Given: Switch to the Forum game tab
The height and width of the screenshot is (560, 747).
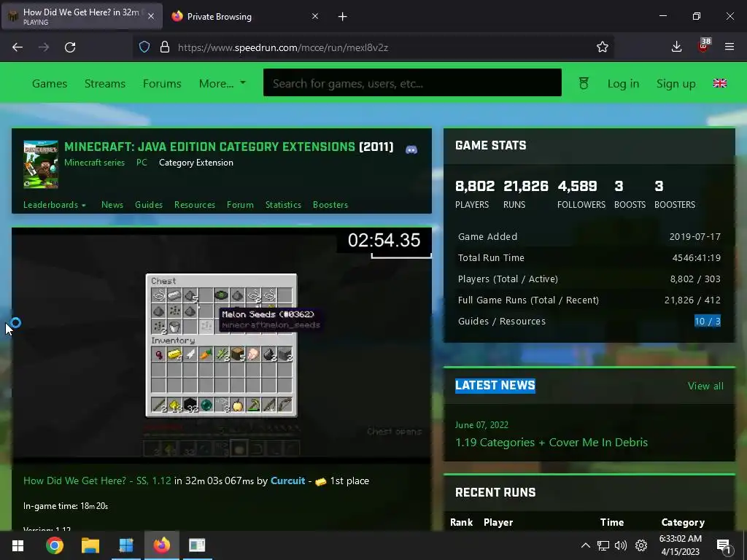Looking at the screenshot, I should (240, 205).
